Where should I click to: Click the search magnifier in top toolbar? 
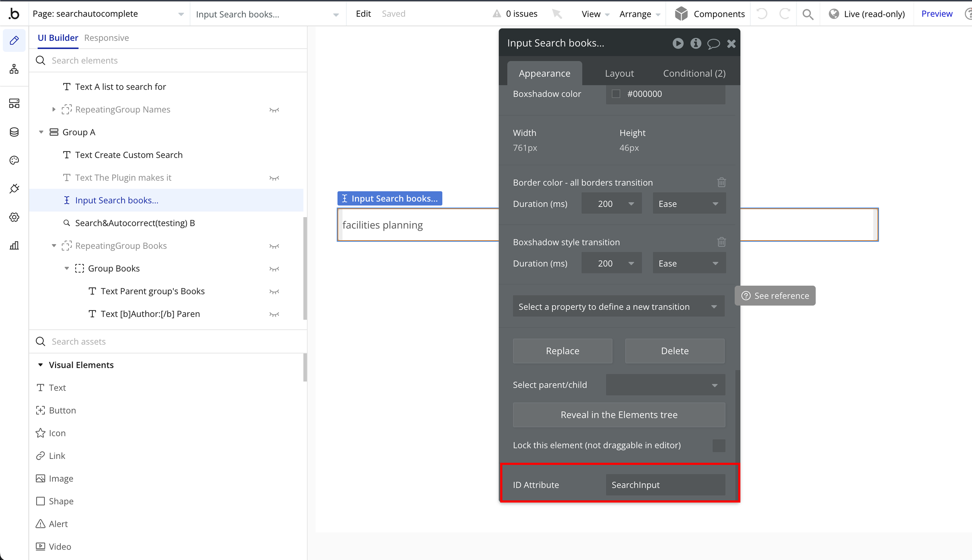coord(808,14)
